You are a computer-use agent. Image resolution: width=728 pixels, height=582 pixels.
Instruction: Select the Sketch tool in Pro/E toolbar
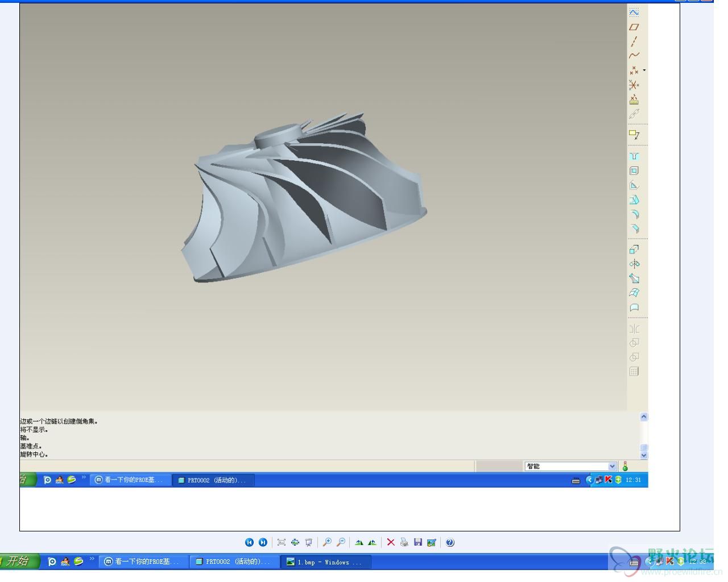pyautogui.click(x=634, y=13)
